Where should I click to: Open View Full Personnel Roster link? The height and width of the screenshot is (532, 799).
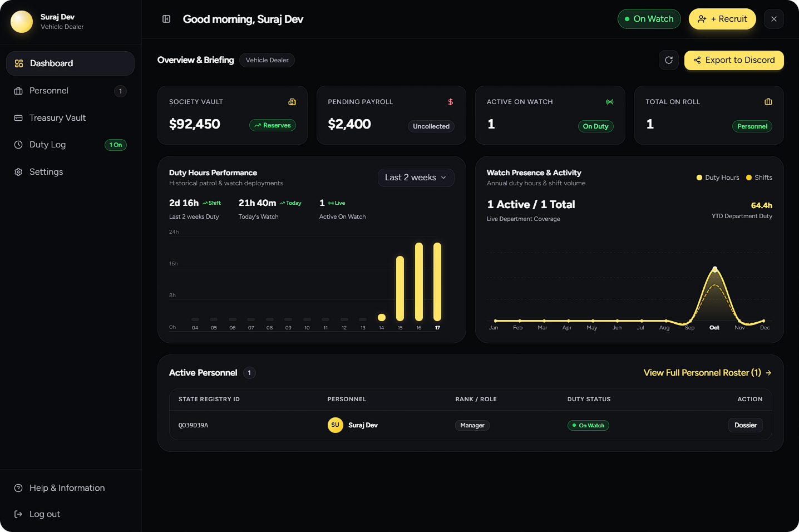(x=708, y=373)
